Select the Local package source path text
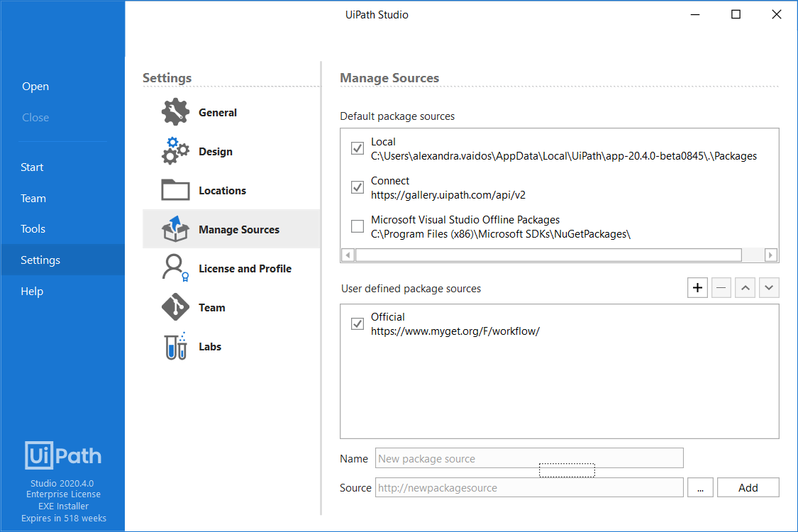This screenshot has width=798, height=532. click(564, 156)
